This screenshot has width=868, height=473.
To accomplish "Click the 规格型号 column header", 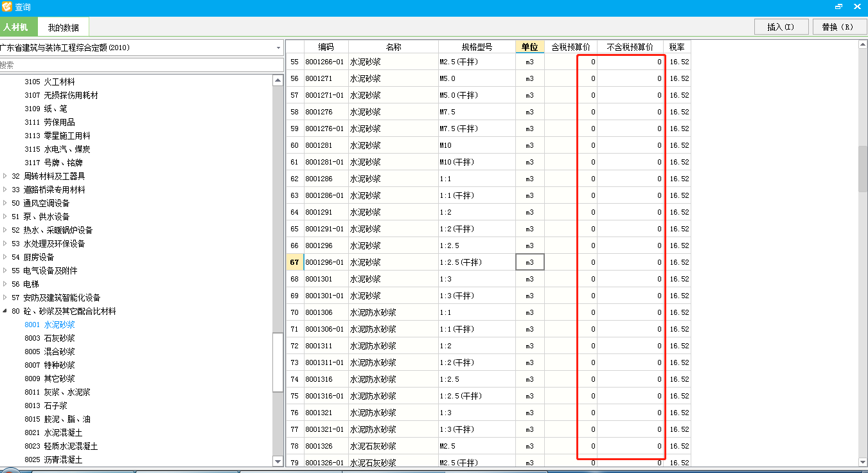I will pos(477,47).
